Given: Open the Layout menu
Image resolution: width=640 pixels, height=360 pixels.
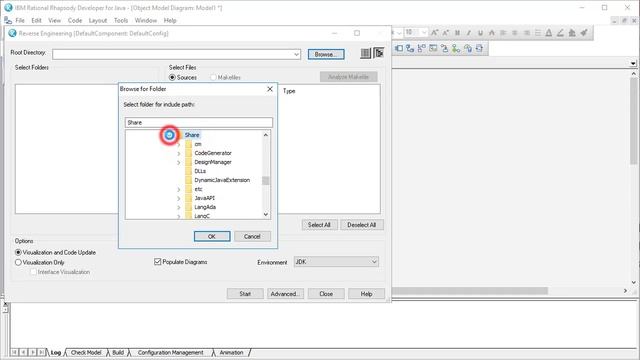Looking at the screenshot, I should (98, 20).
